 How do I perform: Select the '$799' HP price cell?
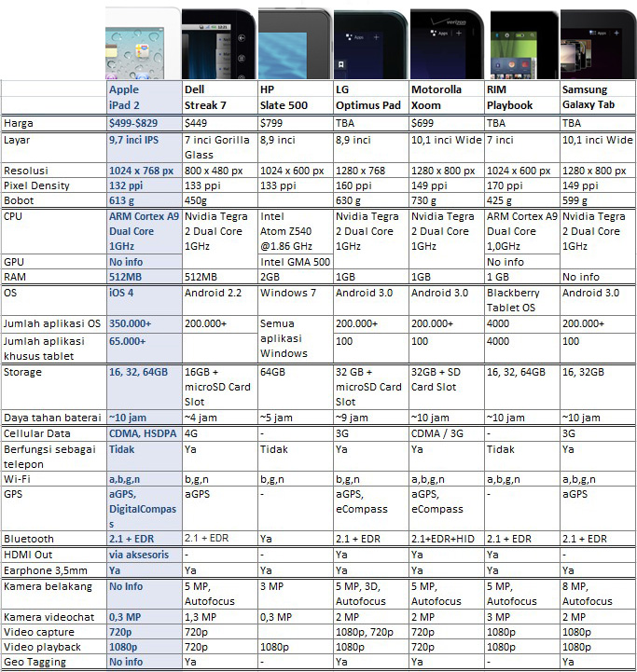296,123
